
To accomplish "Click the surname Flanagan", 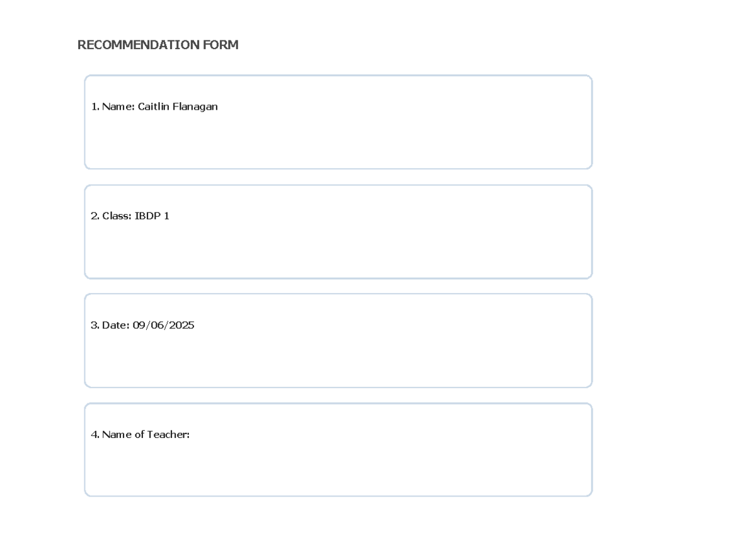I will (195, 107).
